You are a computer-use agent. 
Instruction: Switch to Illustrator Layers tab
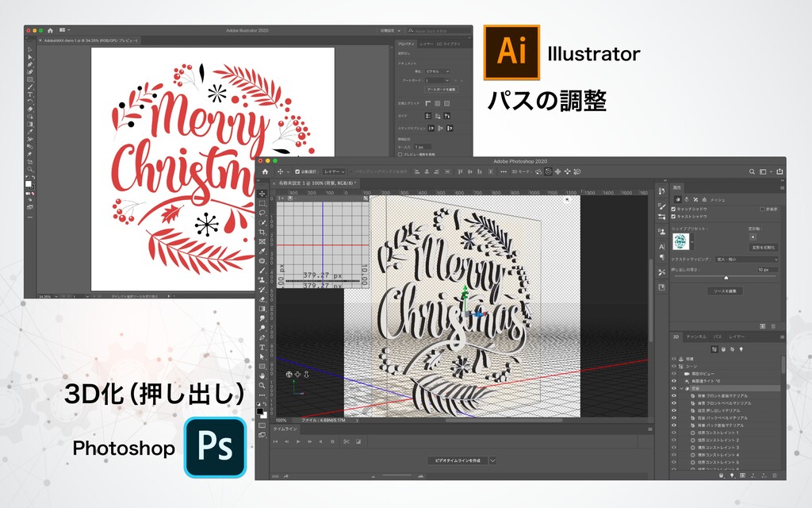click(x=427, y=44)
